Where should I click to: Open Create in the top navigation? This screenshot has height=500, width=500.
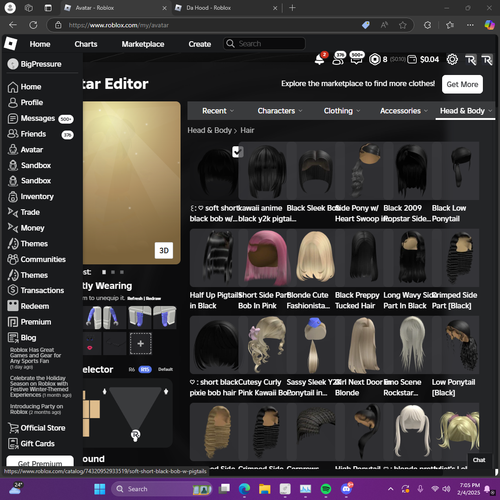click(200, 44)
